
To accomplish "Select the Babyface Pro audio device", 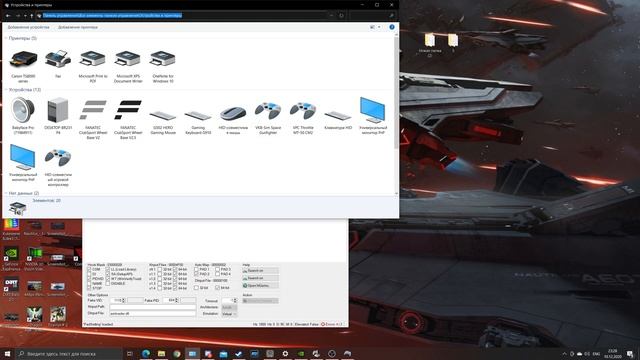I will [x=23, y=116].
